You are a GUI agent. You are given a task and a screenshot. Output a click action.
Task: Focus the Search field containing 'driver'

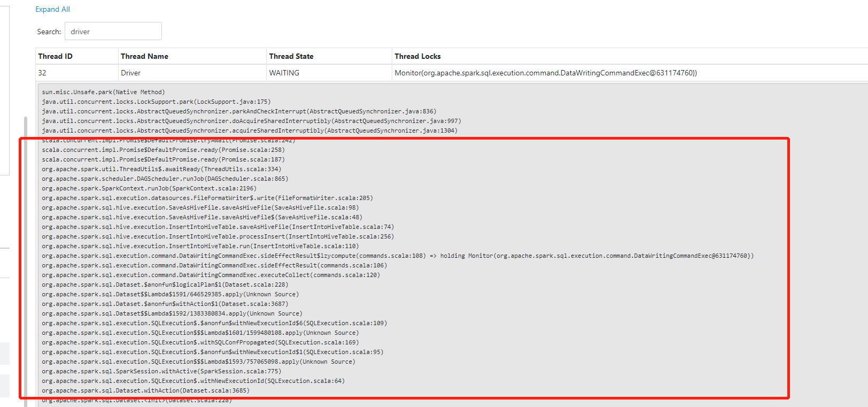coord(113,32)
